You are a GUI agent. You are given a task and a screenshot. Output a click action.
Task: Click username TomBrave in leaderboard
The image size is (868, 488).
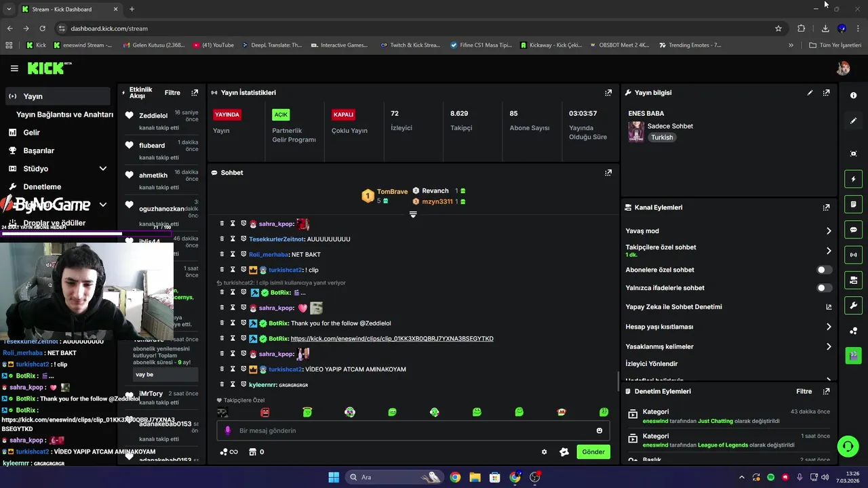point(392,192)
